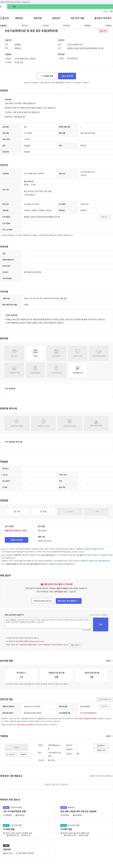
Task: Open the 실업급여 top menu
Action: (56, 18)
